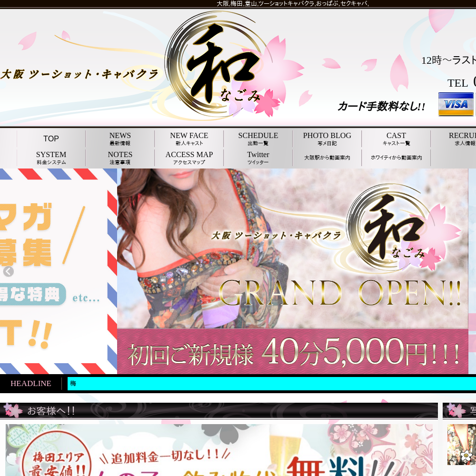Click the GRAND OPEN banner slide

coord(292,271)
